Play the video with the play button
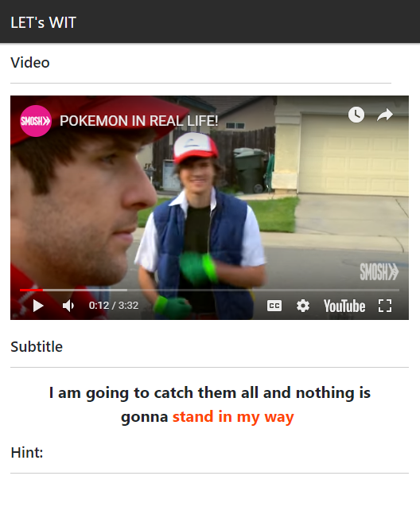 [38, 306]
